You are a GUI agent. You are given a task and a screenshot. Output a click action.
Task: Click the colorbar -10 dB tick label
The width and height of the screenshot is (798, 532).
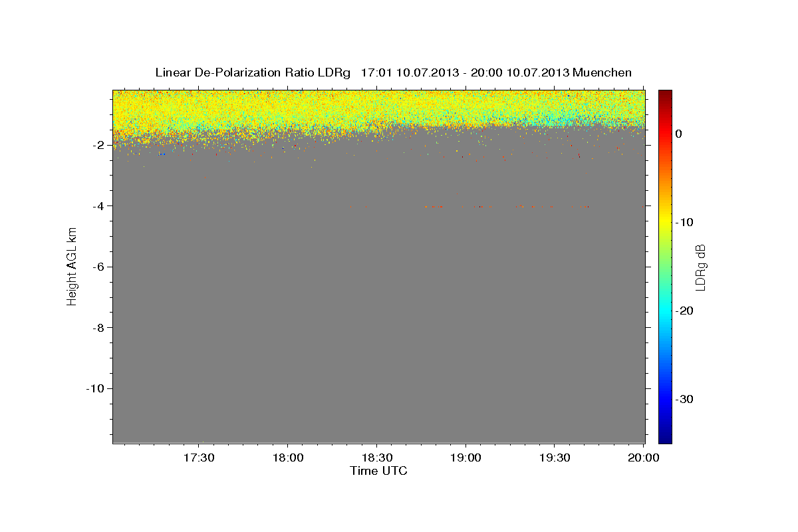click(684, 222)
